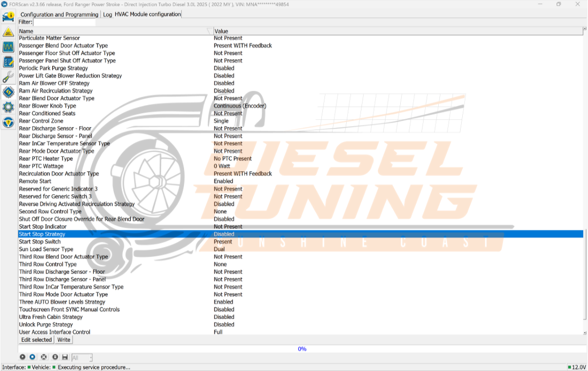Select the Rear Control Zone row

301,121
